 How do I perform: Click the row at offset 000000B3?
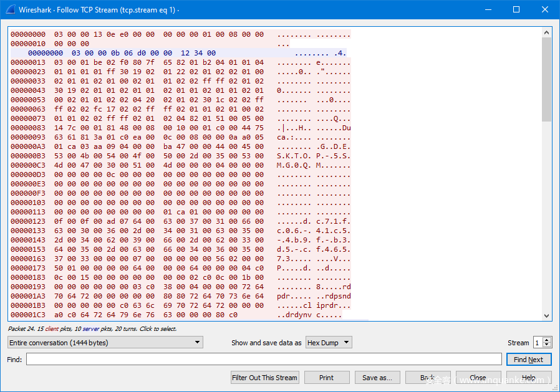pos(180,156)
